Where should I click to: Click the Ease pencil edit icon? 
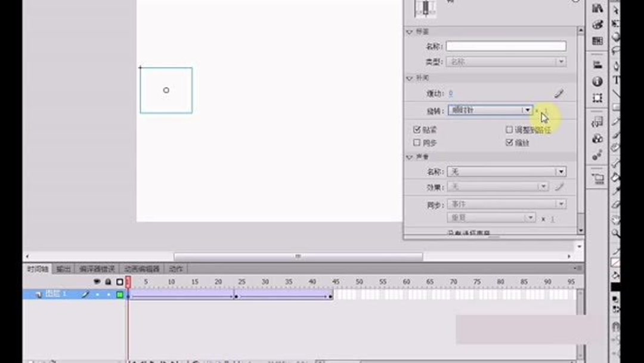559,93
